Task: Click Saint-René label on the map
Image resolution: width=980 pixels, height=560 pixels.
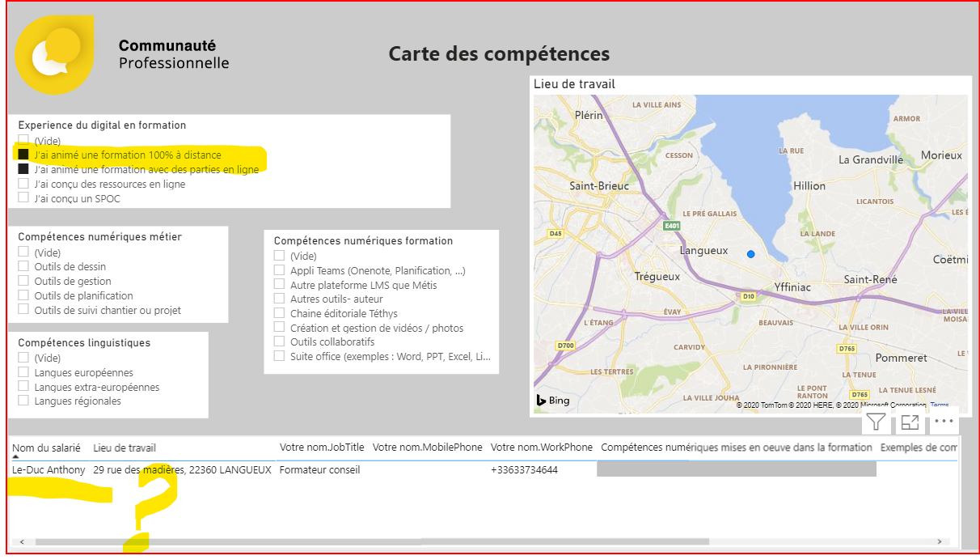Action: pos(870,279)
